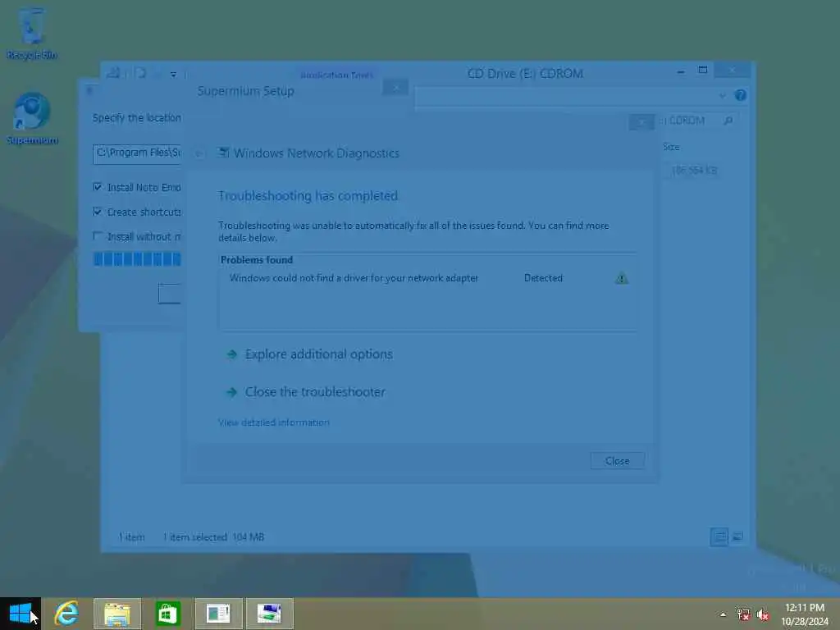The width and height of the screenshot is (840, 630).
Task: Enable the Install without checkbox
Action: coord(98,236)
